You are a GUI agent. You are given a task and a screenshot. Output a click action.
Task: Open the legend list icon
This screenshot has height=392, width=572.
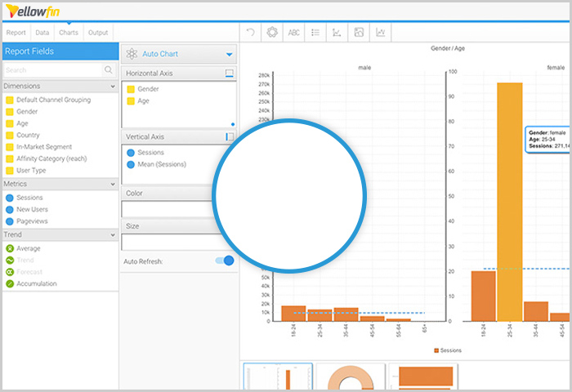tap(315, 33)
